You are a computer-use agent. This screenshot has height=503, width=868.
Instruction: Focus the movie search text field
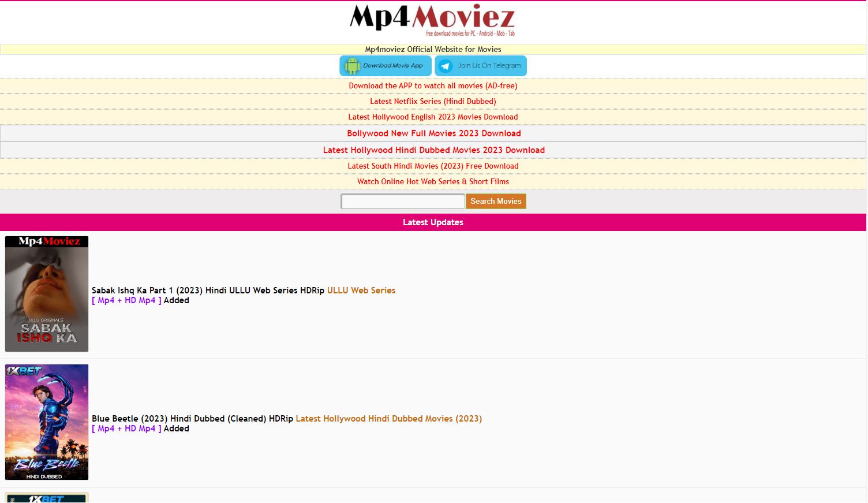(403, 202)
